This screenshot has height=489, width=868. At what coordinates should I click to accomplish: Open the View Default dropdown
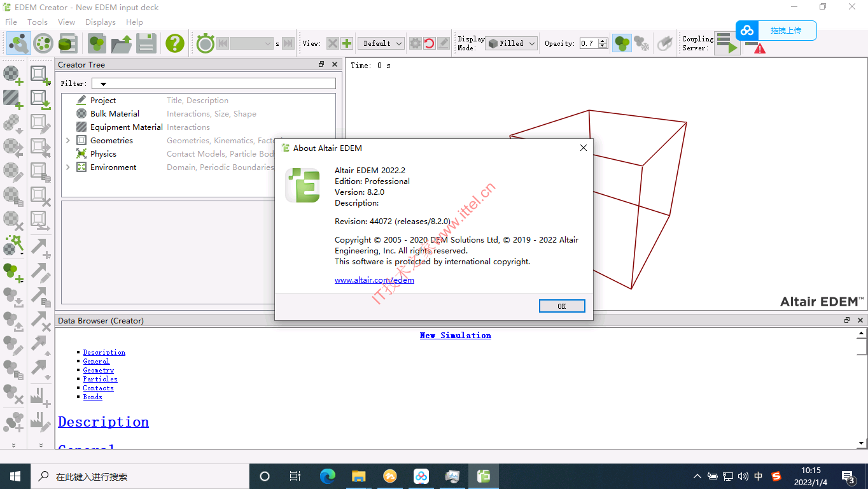pos(381,43)
